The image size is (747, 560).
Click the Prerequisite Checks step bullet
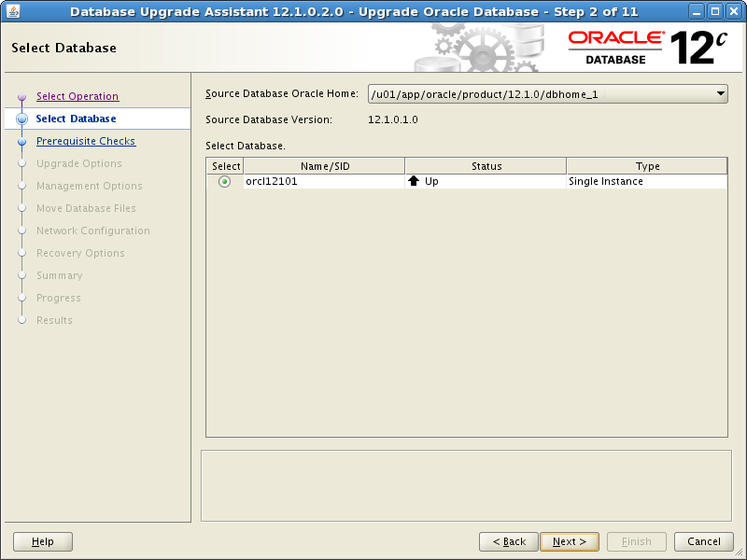pos(21,142)
